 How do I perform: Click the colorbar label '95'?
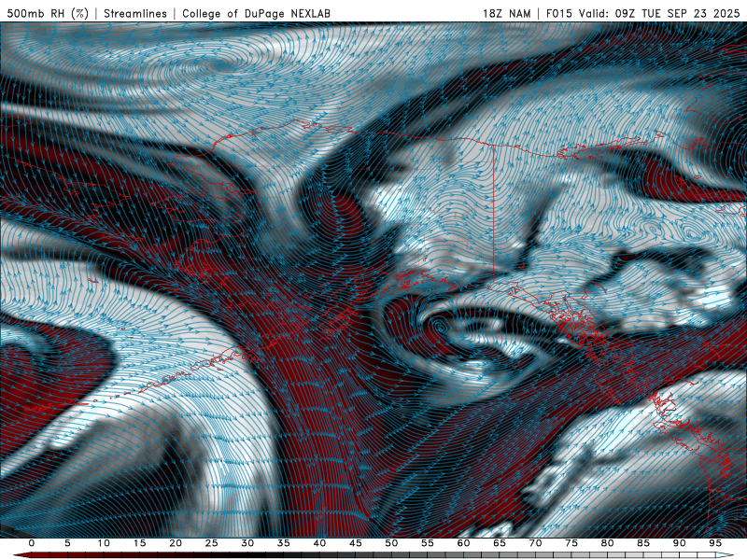pyautogui.click(x=715, y=543)
